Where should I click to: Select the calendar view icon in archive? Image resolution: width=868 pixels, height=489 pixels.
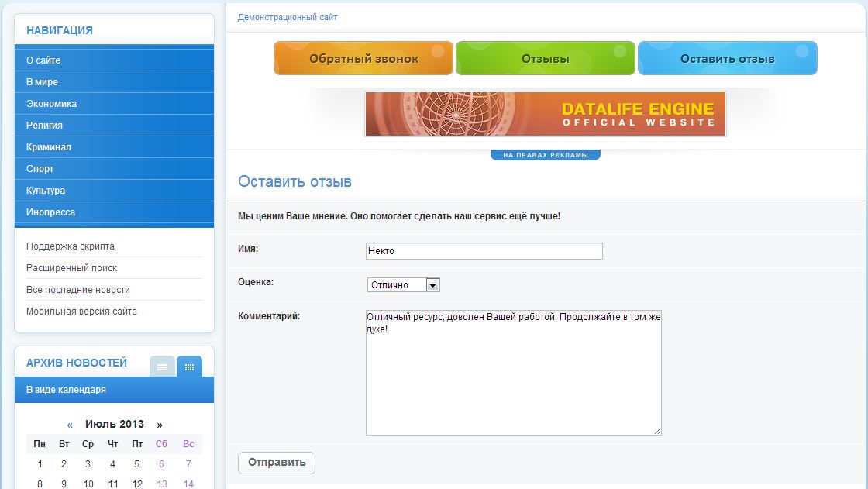[189, 367]
